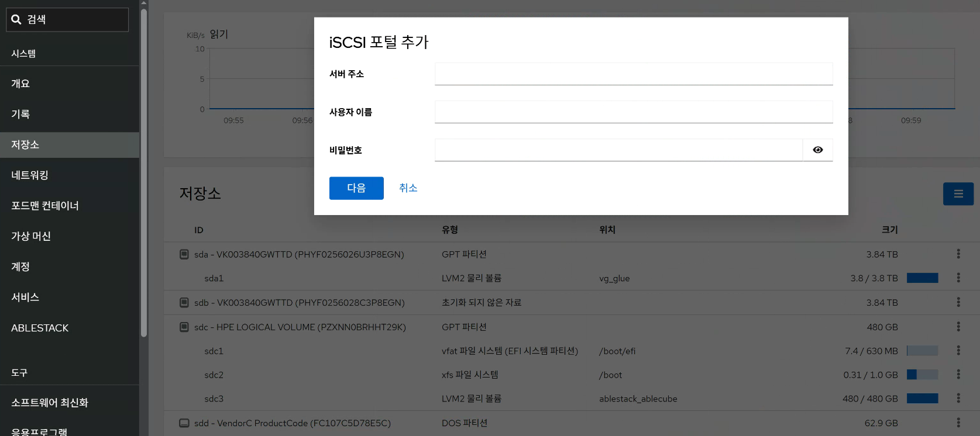The image size is (980, 436).
Task: Click the xfs 파일 시스템 type cell
Action: click(470, 375)
